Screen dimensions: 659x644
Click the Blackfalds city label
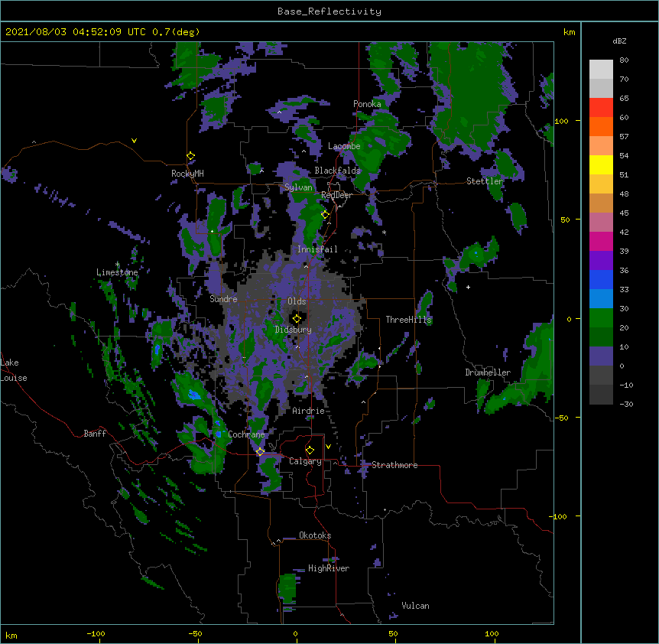(x=337, y=171)
